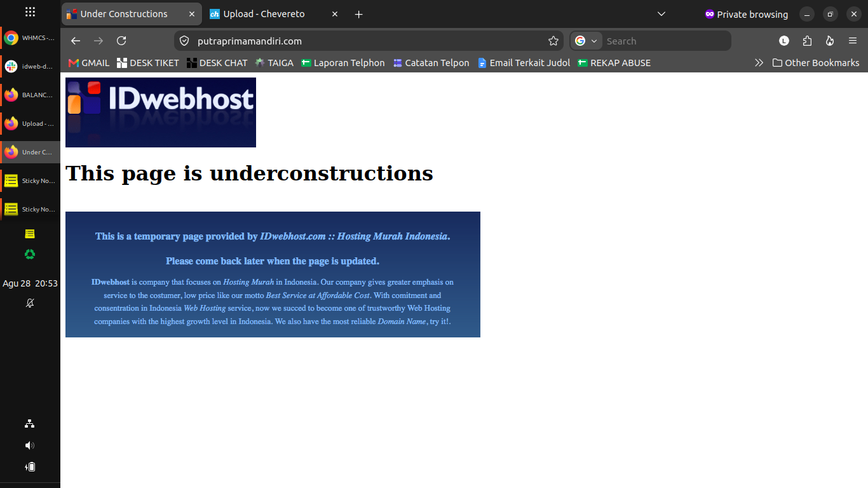Open the REKAP ABUSE bookmark
Image resolution: width=868 pixels, height=488 pixels.
coord(614,63)
